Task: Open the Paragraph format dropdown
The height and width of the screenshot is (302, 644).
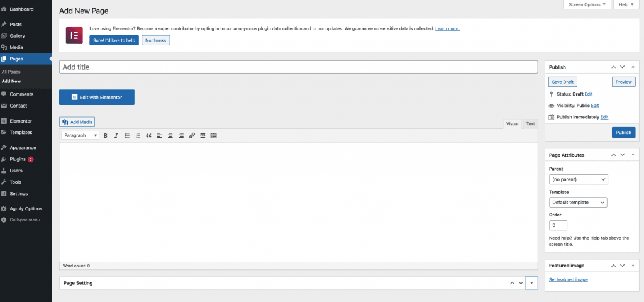Action: (80, 135)
